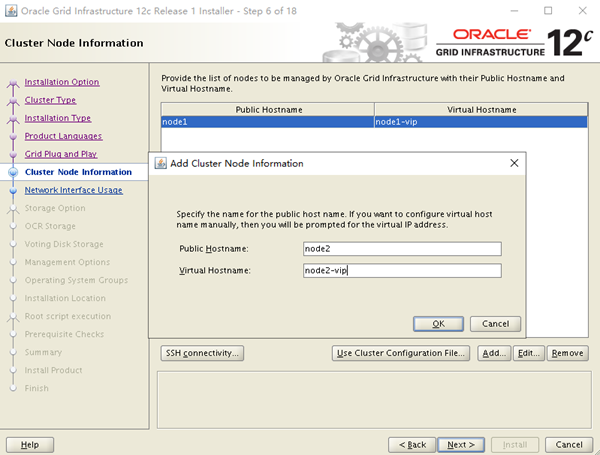Go back with the < Back button
The image size is (600, 455).
[412, 445]
